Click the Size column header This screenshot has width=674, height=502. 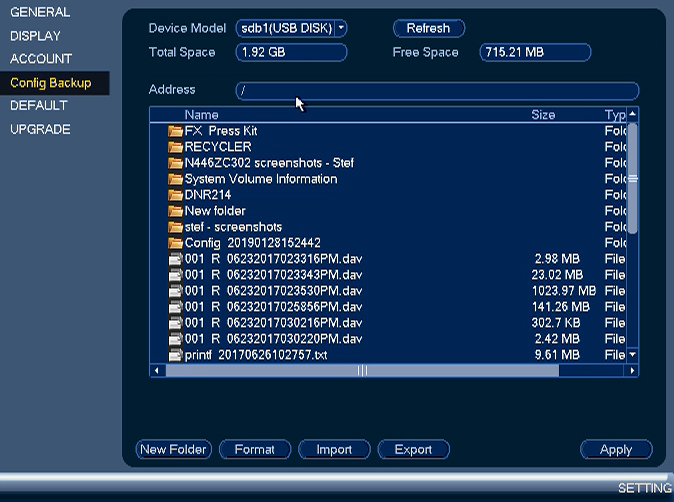(543, 115)
